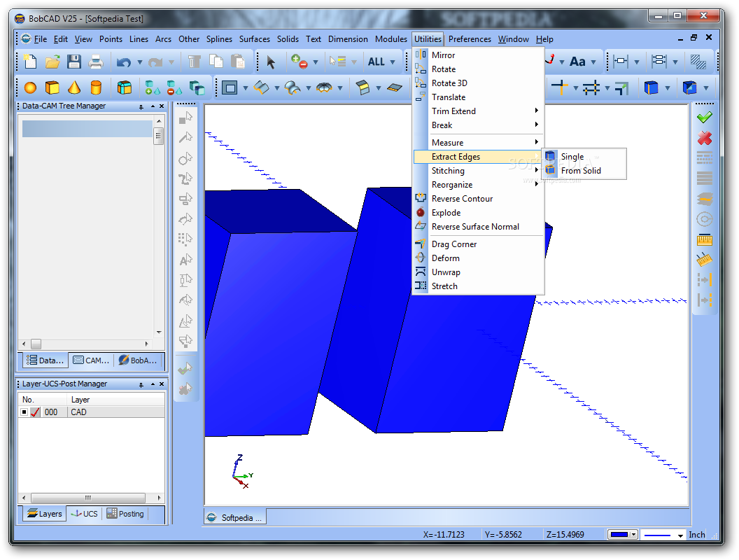The image size is (739, 560).
Task: Click the Print icon
Action: coord(96,62)
